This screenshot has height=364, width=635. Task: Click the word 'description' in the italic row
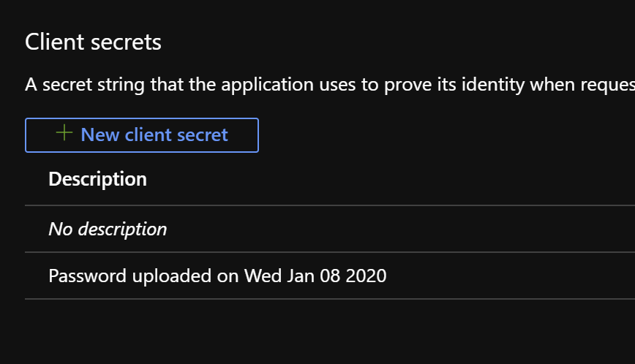tap(122, 230)
